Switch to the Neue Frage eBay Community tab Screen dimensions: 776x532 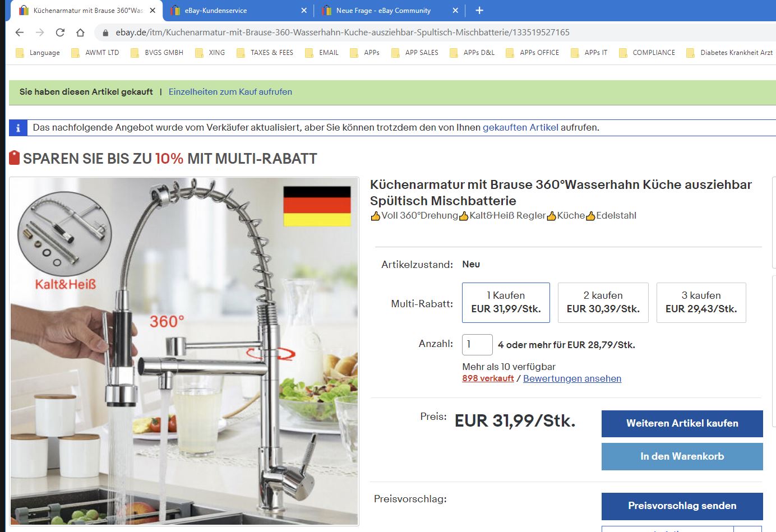pyautogui.click(x=384, y=10)
